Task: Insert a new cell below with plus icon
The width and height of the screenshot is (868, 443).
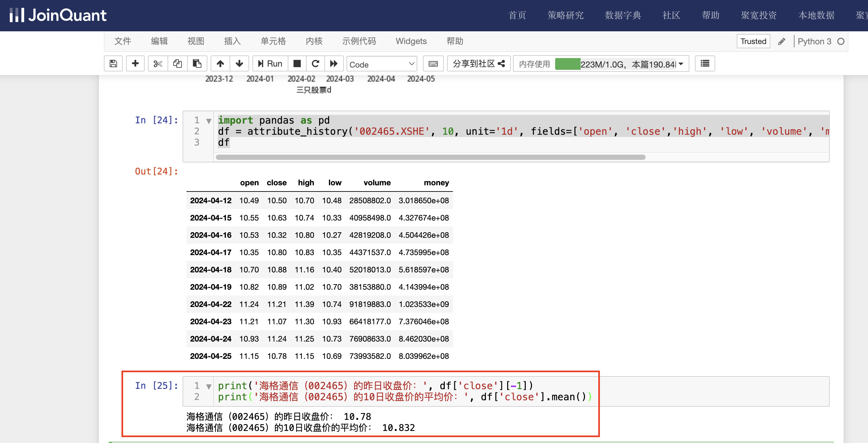Action: point(135,64)
